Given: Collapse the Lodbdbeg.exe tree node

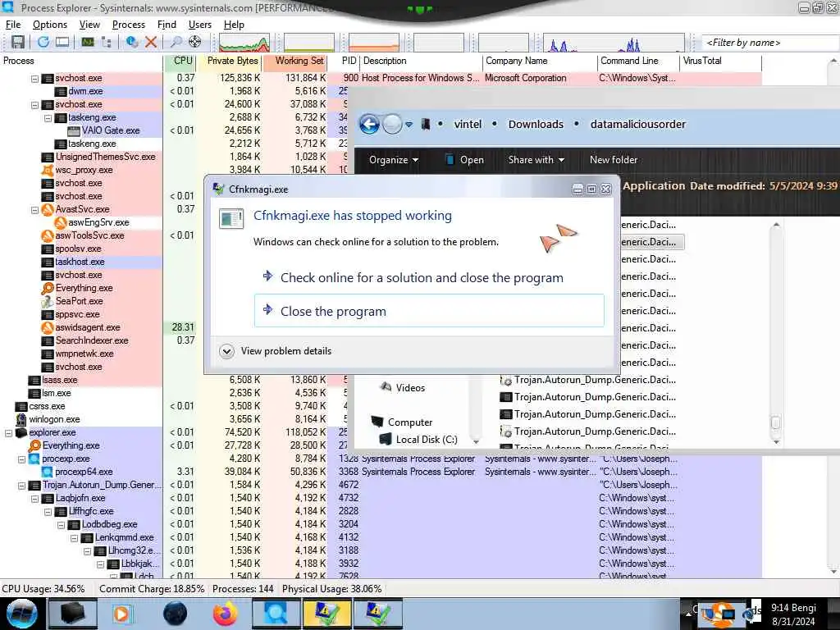Looking at the screenshot, I should click(61, 525).
